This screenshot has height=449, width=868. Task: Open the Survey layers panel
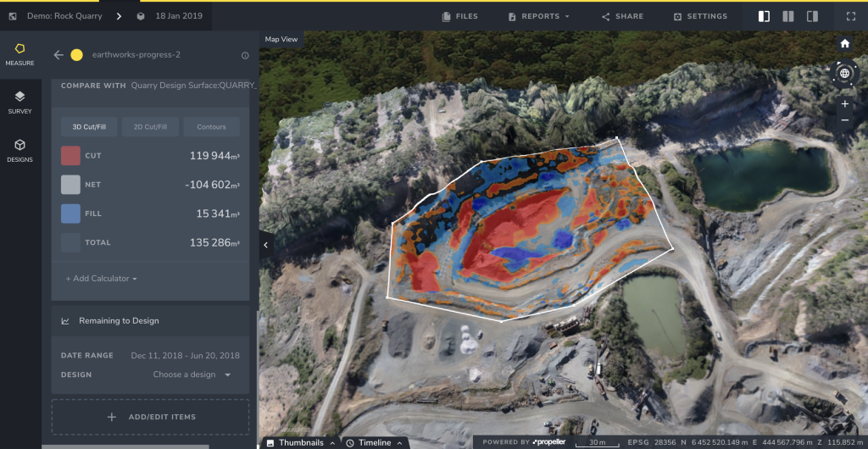coord(20,102)
